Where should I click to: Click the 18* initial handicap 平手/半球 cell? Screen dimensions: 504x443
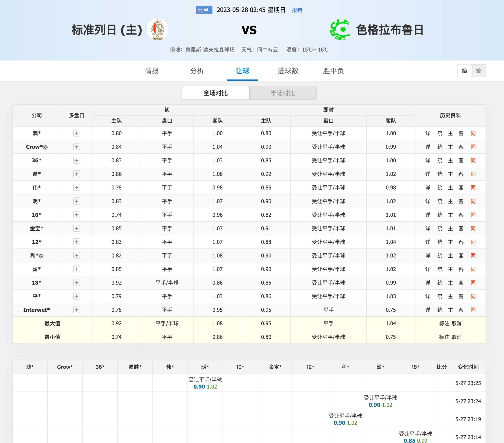point(167,283)
